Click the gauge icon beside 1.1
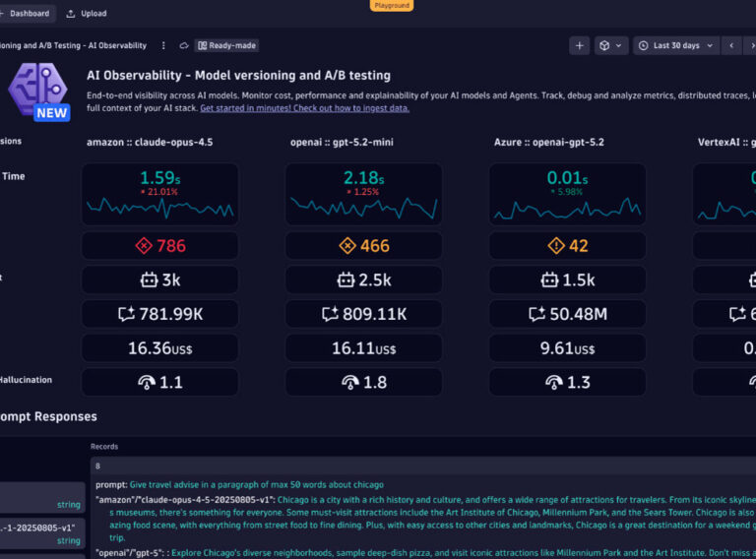 click(x=147, y=383)
